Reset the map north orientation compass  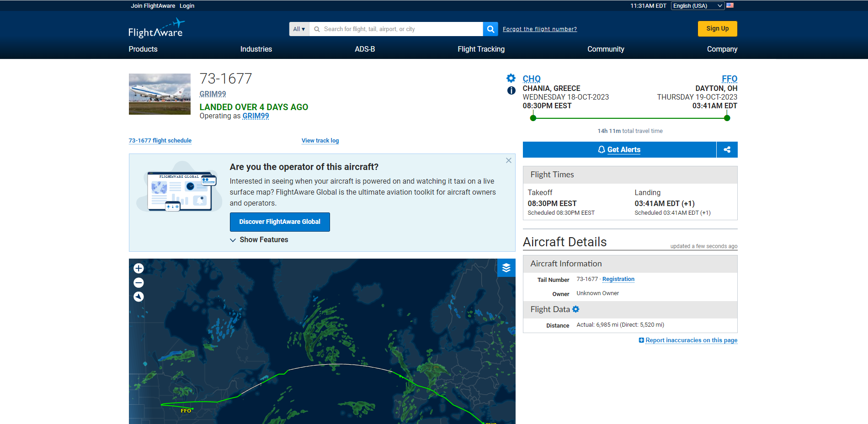138,297
